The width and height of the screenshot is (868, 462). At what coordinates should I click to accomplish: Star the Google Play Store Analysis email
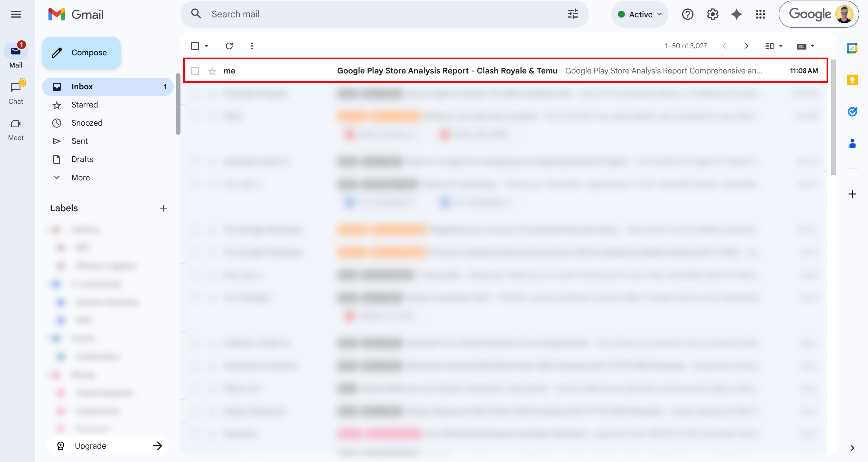pos(212,71)
